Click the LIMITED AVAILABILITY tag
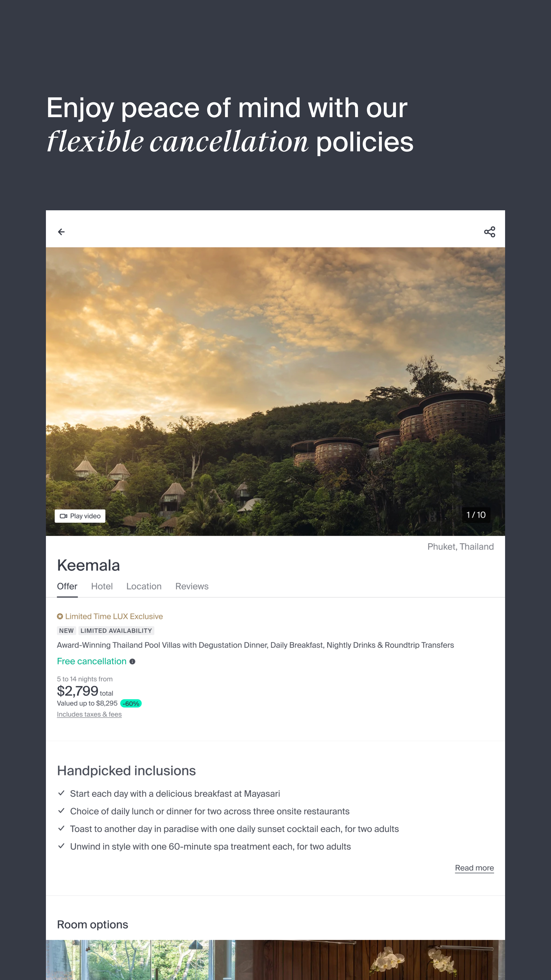 [x=116, y=631]
